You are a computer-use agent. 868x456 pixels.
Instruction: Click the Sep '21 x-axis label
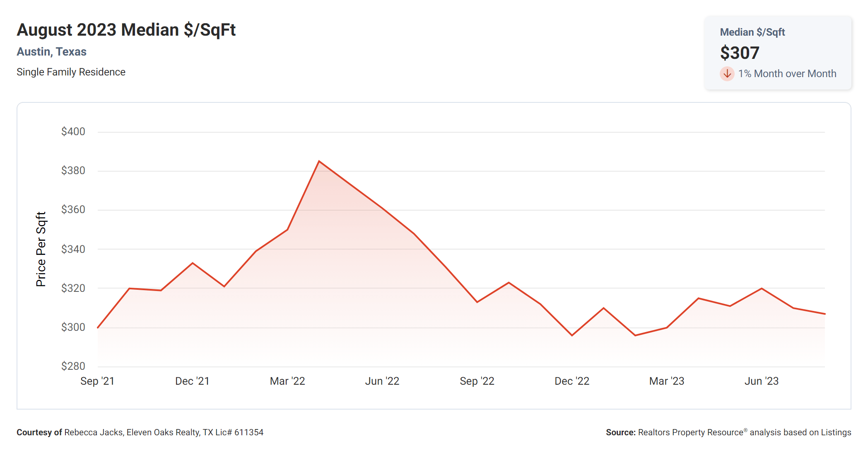pyautogui.click(x=97, y=381)
